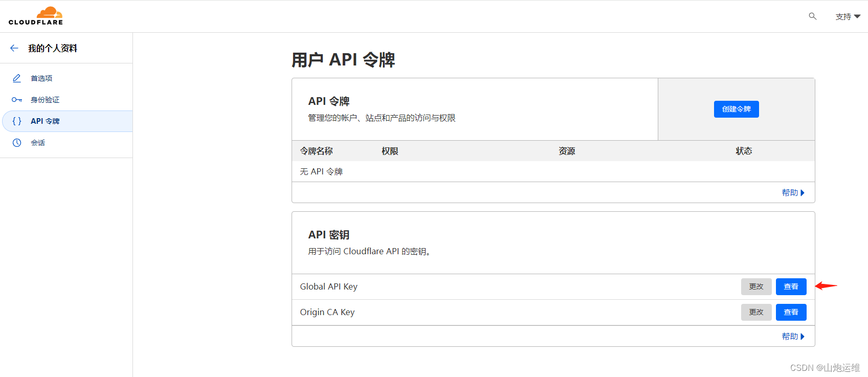Click the 用户 API 令牌 page title
The height and width of the screenshot is (377, 868).
(x=343, y=59)
